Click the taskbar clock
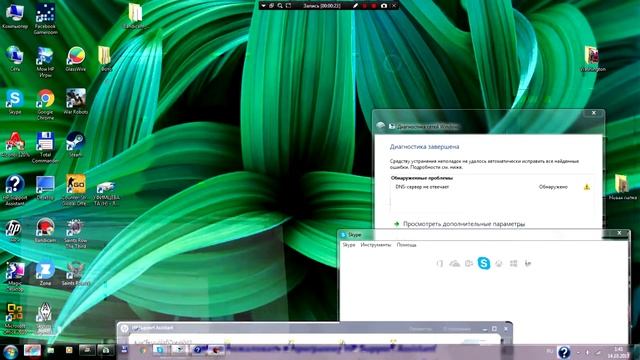The height and width of the screenshot is (360, 640). point(619,353)
